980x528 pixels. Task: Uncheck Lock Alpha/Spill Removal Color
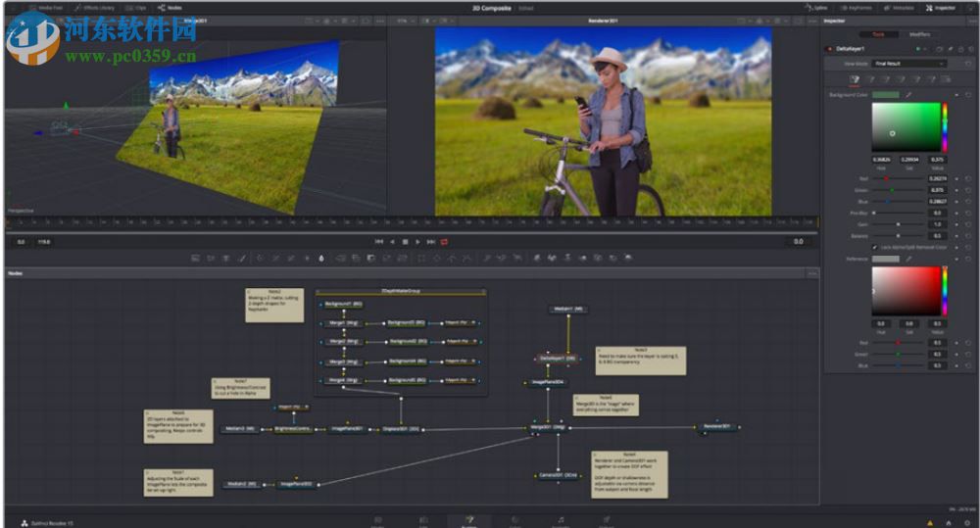[874, 248]
